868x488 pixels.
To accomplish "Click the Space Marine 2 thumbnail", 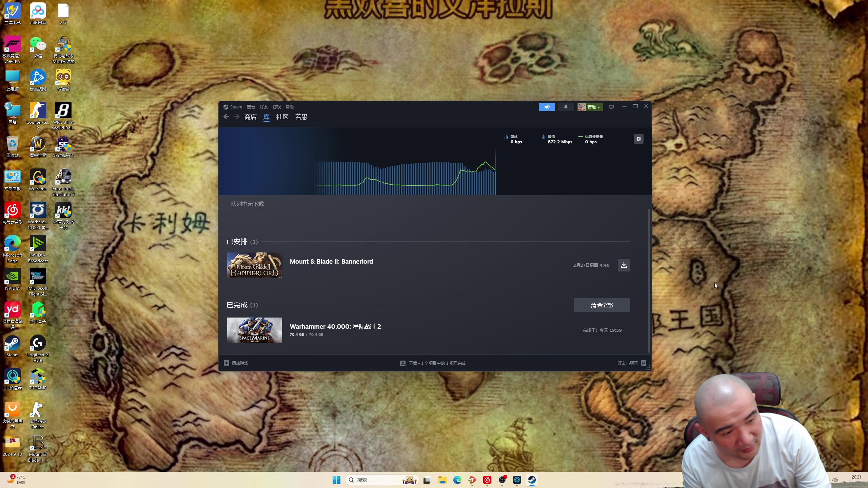I will (x=254, y=330).
